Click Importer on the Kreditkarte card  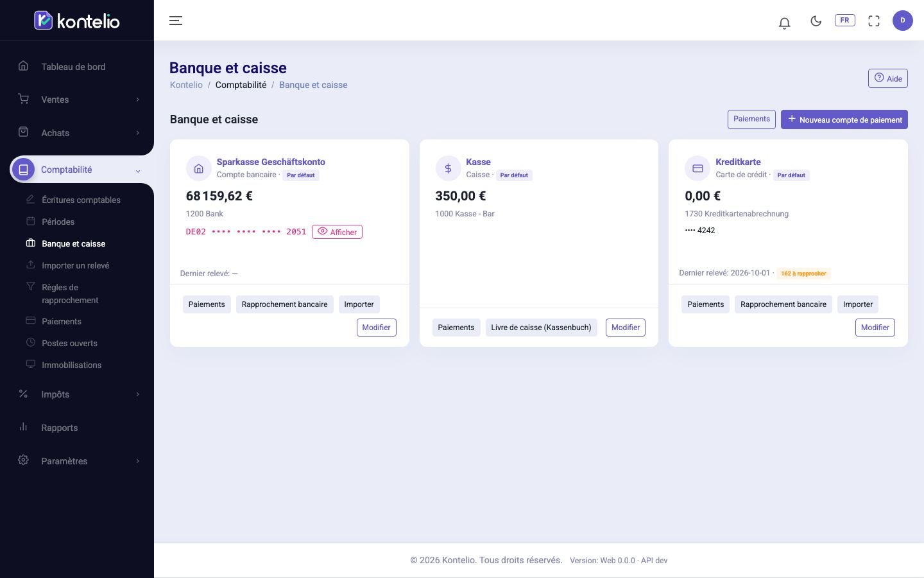(858, 304)
